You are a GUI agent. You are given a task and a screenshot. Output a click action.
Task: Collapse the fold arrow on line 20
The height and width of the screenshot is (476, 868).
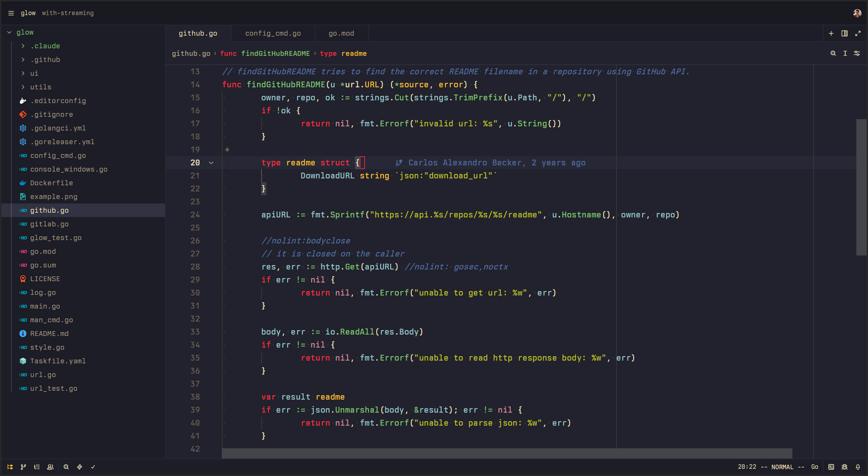(211, 163)
